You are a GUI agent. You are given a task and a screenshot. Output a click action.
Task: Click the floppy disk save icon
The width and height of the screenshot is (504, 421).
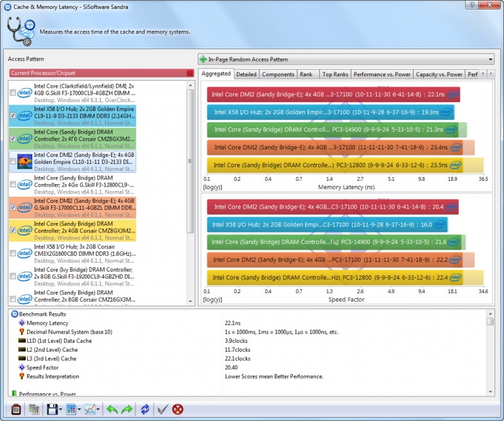tap(52, 410)
